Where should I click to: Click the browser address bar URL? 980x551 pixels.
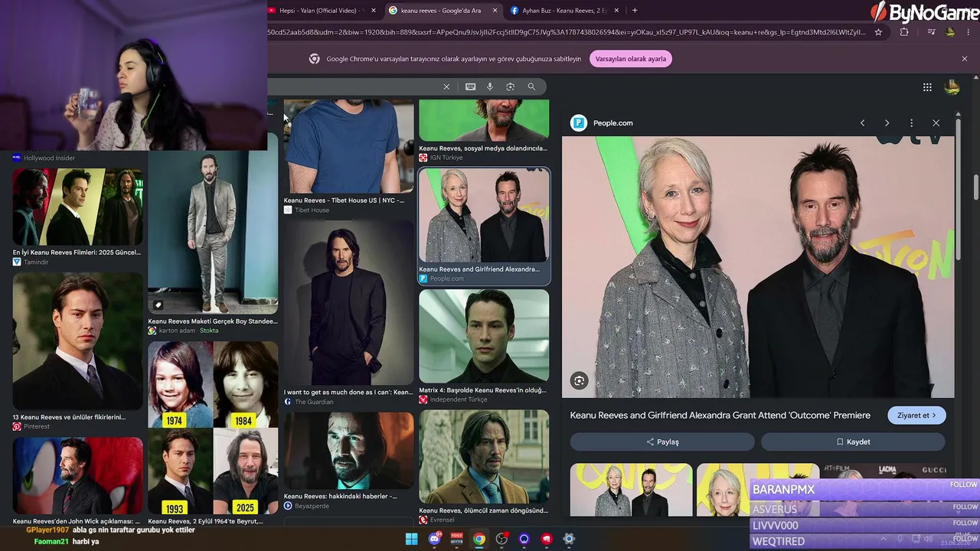point(567,32)
